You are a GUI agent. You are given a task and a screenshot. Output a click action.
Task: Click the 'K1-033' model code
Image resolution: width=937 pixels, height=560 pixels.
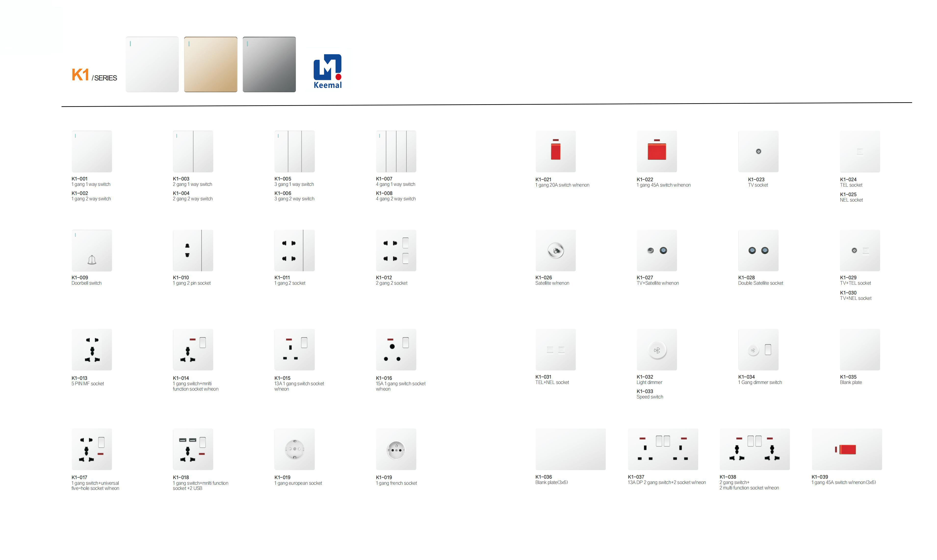(645, 392)
